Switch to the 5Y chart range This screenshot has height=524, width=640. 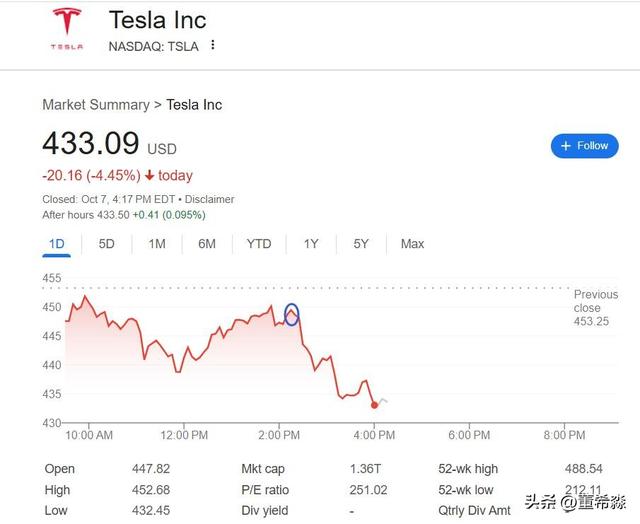361,244
